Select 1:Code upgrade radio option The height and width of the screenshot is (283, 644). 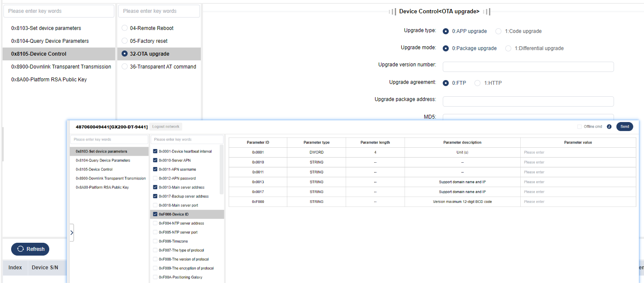pyautogui.click(x=498, y=31)
